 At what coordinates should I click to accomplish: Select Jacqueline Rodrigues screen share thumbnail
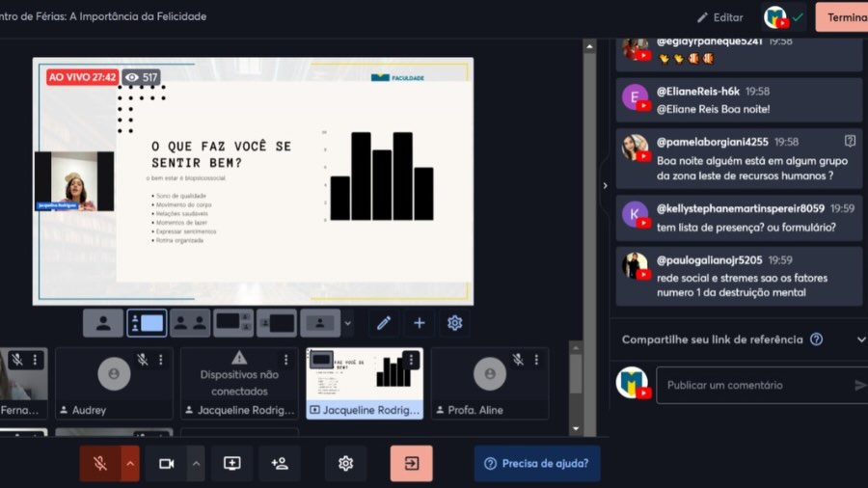pyautogui.click(x=364, y=382)
